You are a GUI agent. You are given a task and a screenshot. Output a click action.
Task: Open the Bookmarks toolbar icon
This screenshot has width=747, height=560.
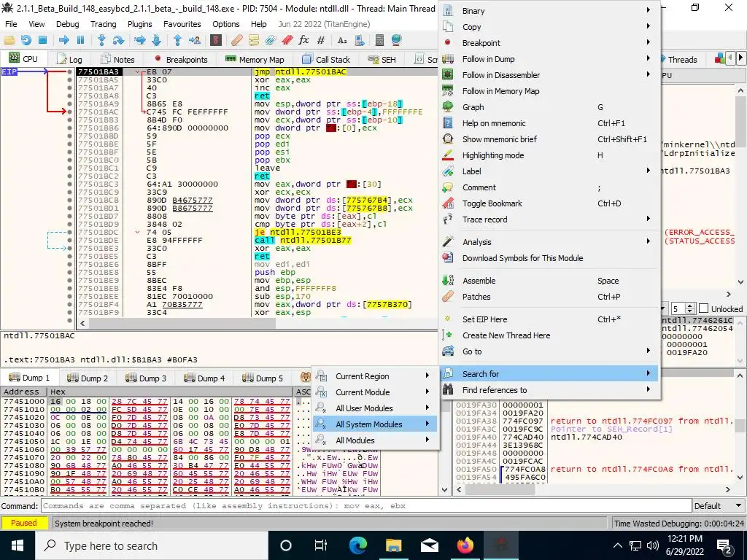pos(287,41)
